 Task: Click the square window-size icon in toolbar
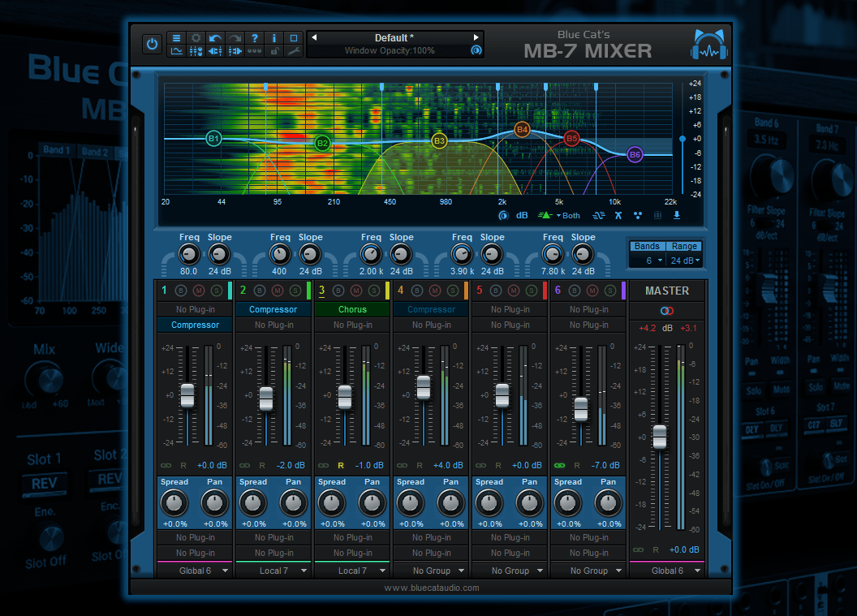click(x=294, y=37)
